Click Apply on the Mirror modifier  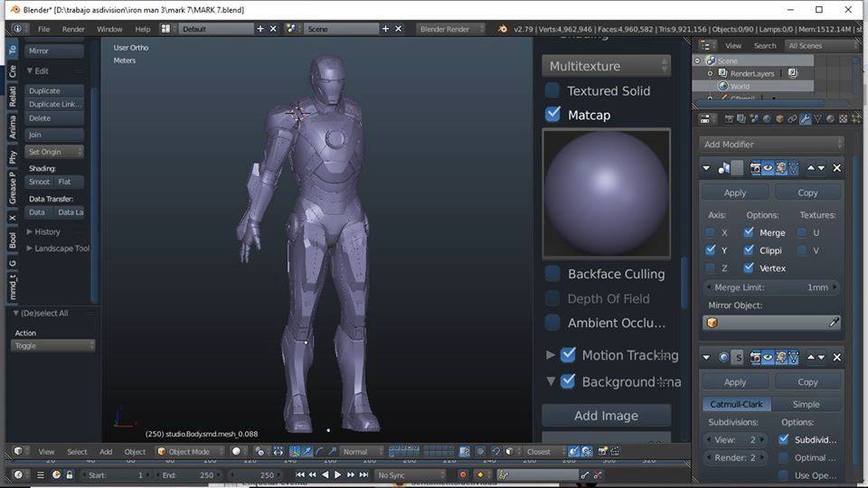point(734,192)
